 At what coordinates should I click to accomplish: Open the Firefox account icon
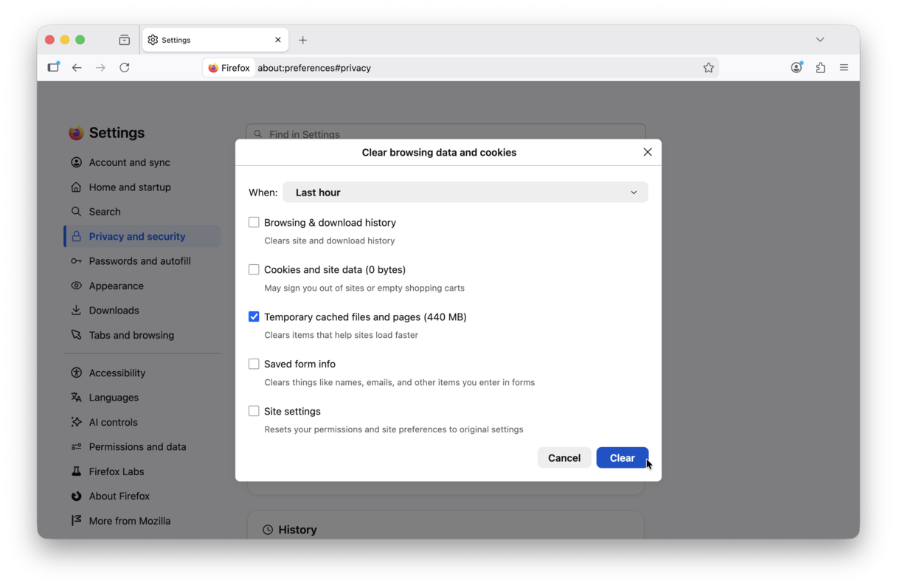(x=797, y=68)
